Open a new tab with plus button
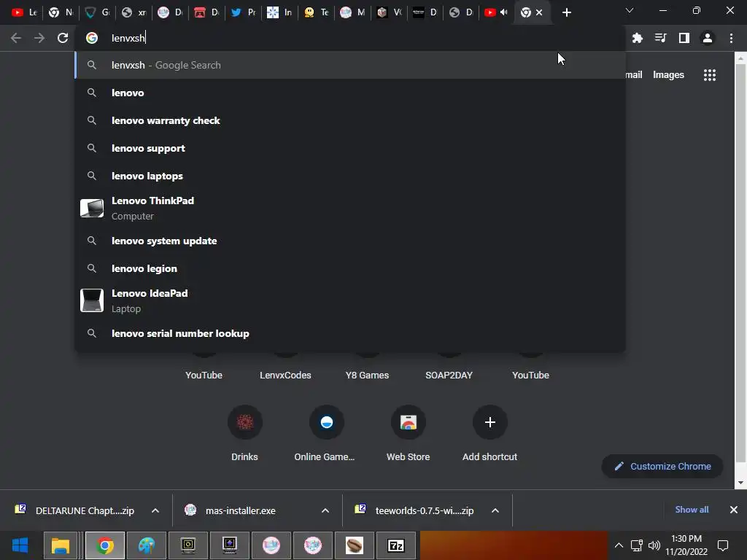The height and width of the screenshot is (560, 747). pyautogui.click(x=566, y=12)
